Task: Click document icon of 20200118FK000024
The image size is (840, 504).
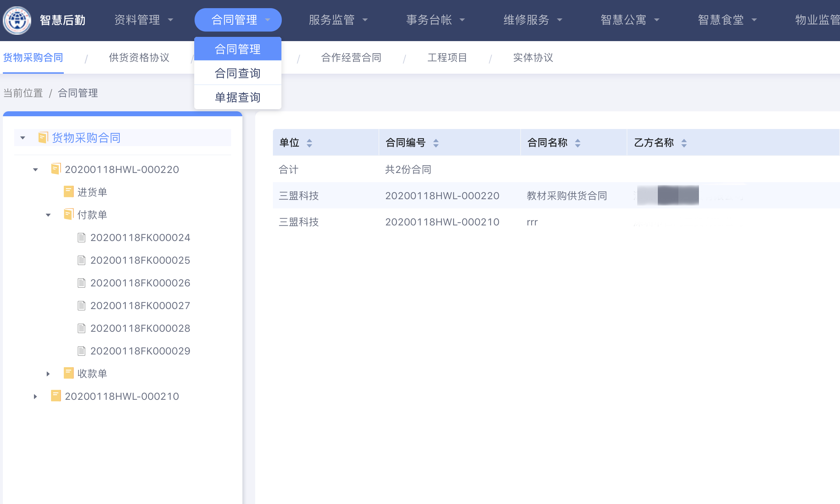Action: (82, 237)
